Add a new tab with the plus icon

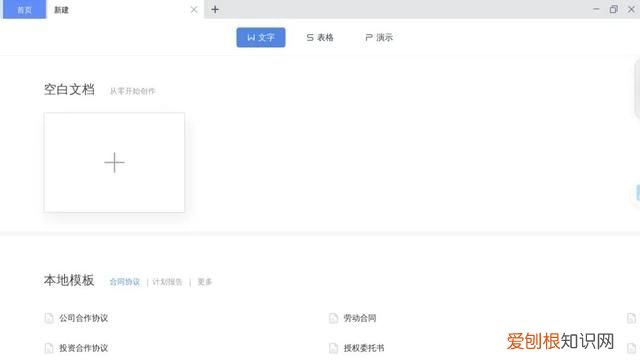click(215, 9)
